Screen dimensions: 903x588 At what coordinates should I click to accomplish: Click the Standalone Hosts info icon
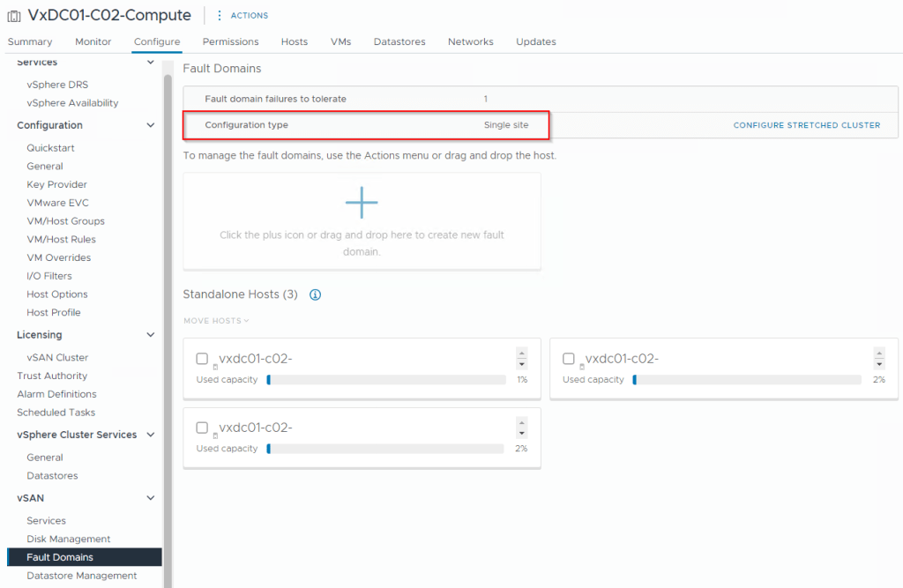315,294
